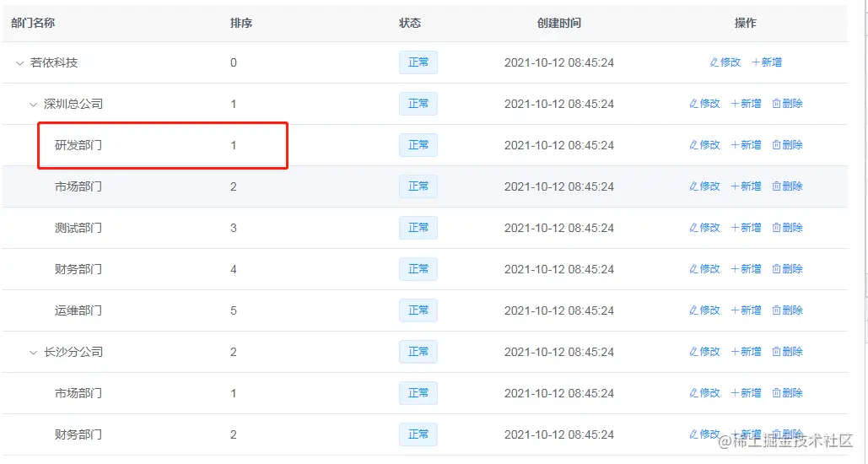Click the creation time of 若依科技
The height and width of the screenshot is (464, 868).
tap(559, 63)
